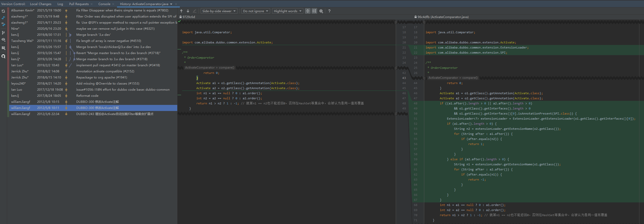The image size is (644, 224).
Task: Select commit "maybe we can remove null judge"
Action: pos(93,29)
